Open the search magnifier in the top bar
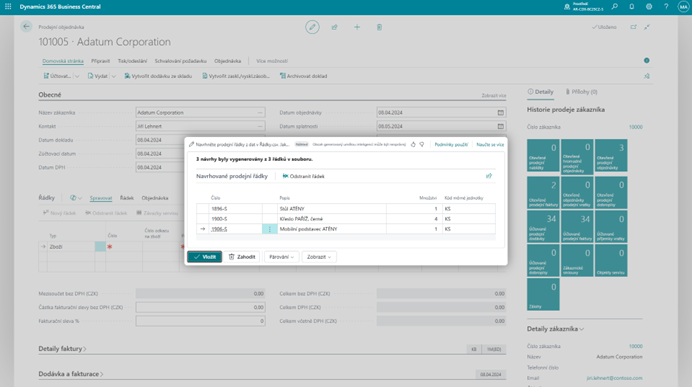This screenshot has width=692, height=387. click(614, 7)
